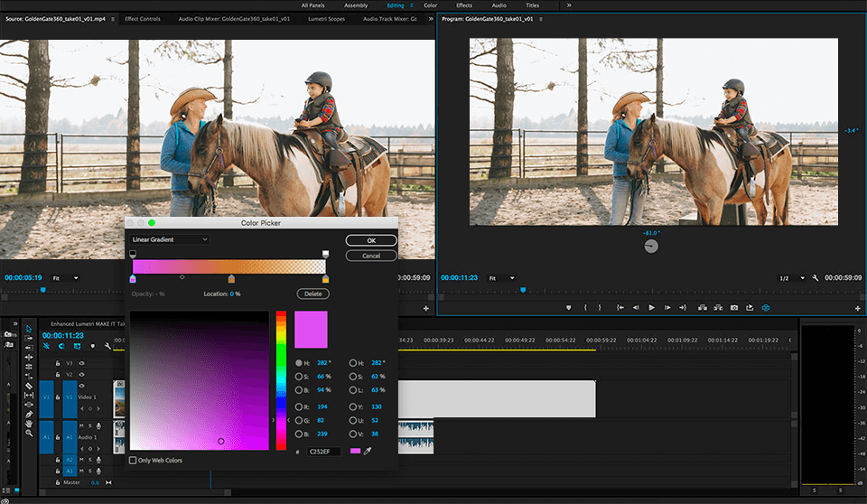Go to In point in Program monitor
Image resolution: width=867 pixels, height=504 pixels.
620,308
